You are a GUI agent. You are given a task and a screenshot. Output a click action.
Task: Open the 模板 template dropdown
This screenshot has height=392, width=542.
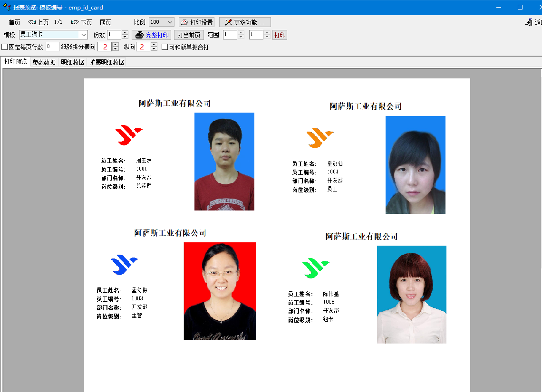(84, 35)
